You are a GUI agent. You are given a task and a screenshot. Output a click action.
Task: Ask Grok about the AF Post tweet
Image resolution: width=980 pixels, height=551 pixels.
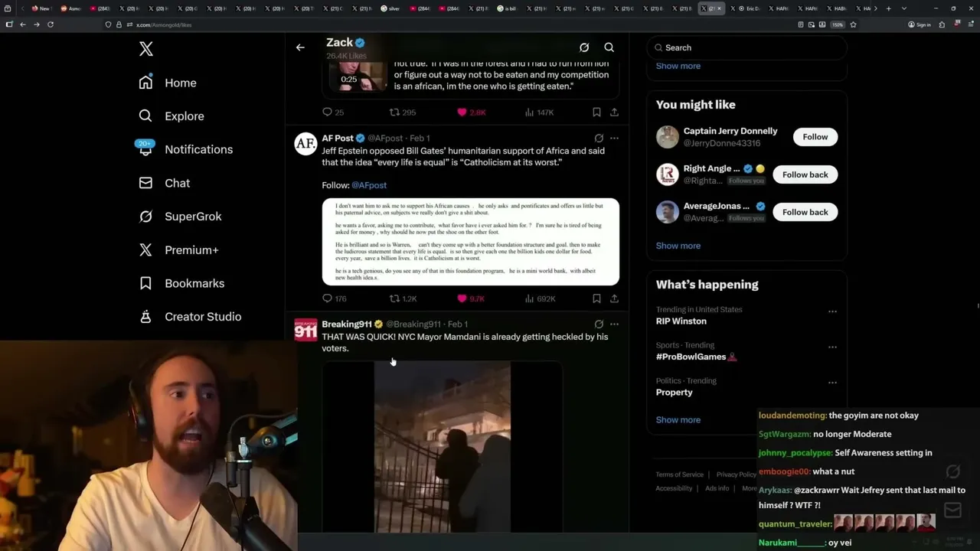[599, 139]
